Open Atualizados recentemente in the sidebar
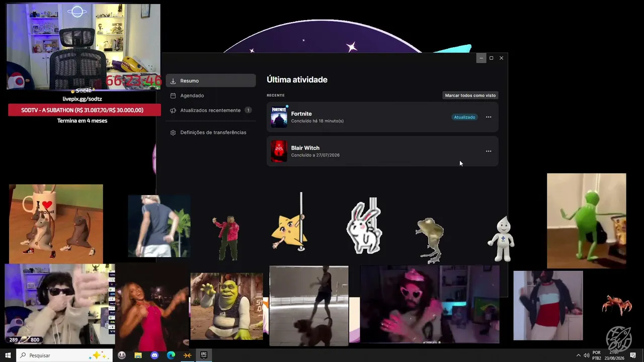The width and height of the screenshot is (644, 362). 211,110
